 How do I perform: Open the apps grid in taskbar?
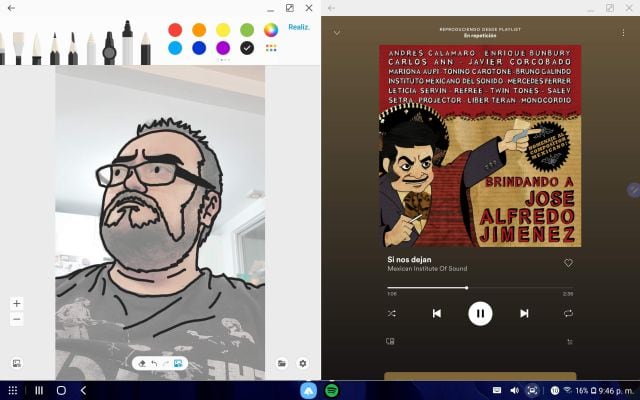point(13,390)
